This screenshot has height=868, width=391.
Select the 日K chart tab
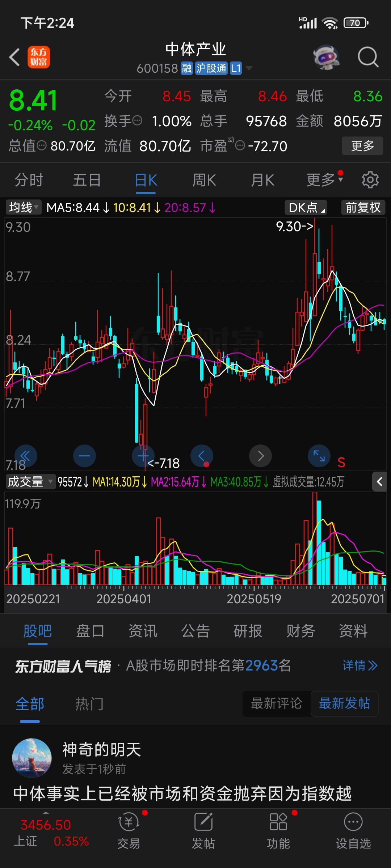(146, 180)
